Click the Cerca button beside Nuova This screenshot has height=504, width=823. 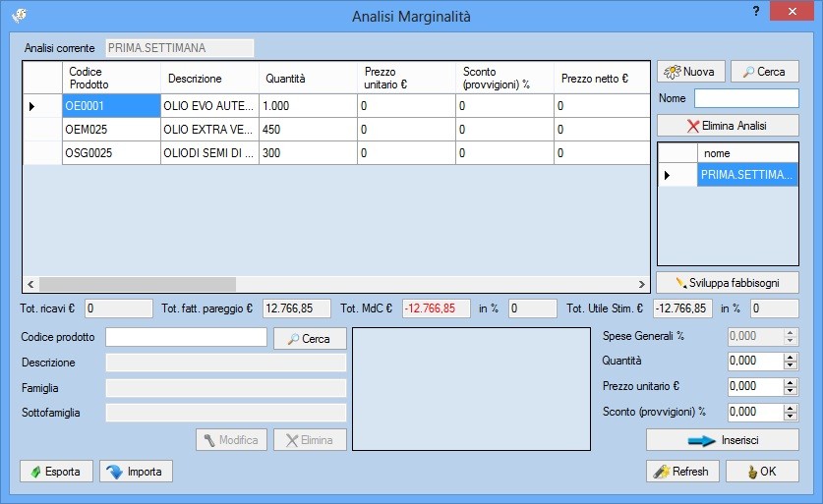point(764,72)
